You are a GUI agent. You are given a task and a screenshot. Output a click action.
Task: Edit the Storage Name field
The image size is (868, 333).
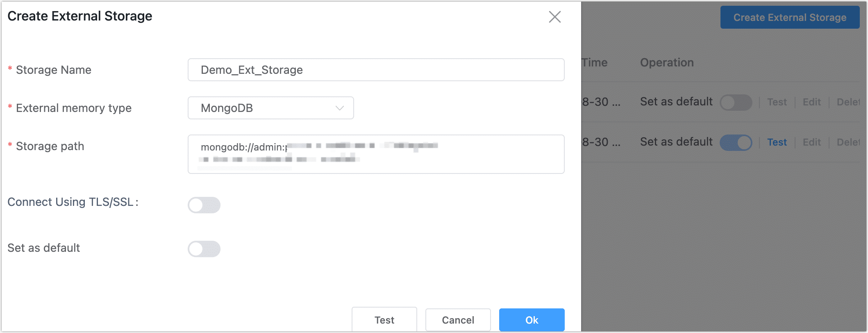(376, 70)
